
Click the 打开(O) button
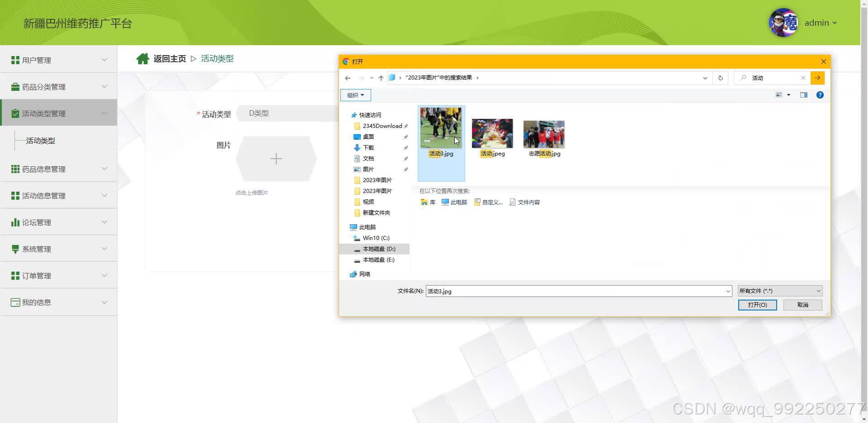(x=758, y=305)
